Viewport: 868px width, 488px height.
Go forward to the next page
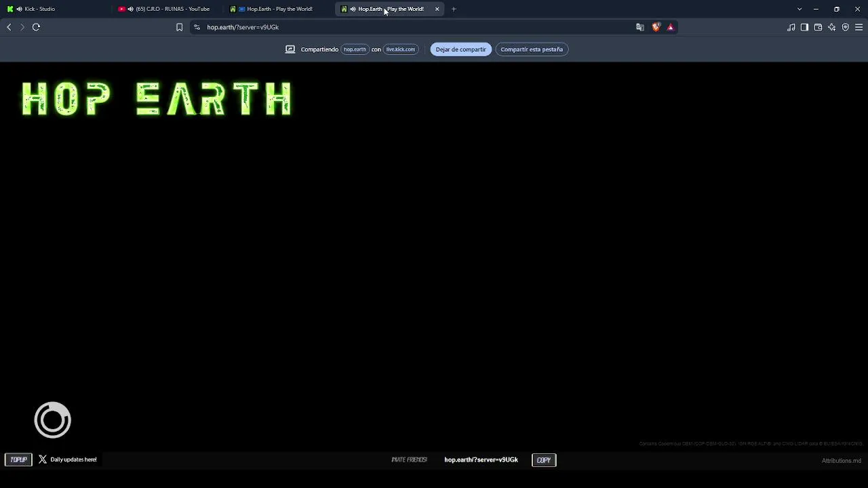click(x=22, y=27)
